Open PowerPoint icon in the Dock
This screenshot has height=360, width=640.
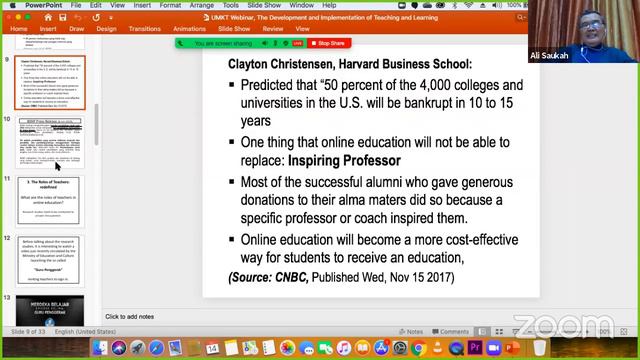[x=512, y=348]
